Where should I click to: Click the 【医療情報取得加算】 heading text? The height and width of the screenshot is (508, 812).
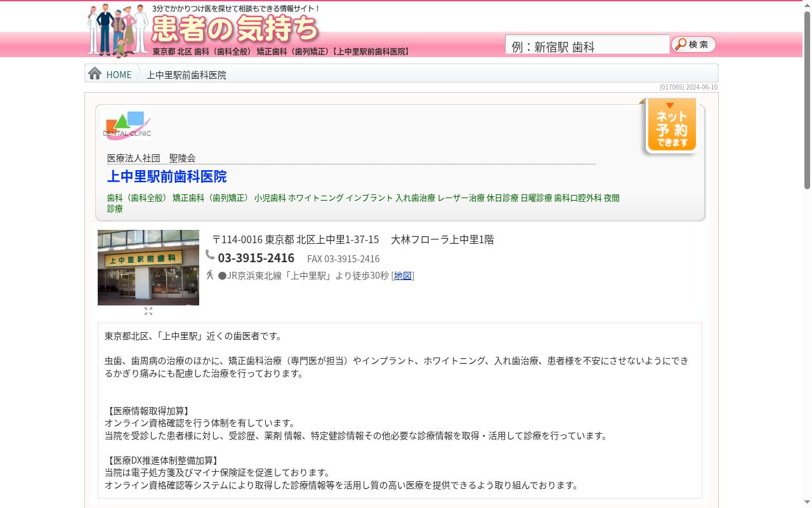pos(148,411)
